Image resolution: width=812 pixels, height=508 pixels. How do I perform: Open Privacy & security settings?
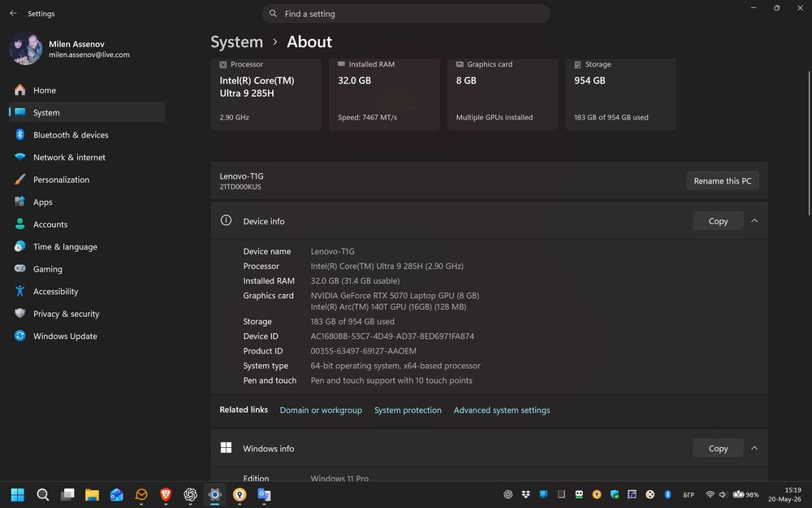[x=87, y=314]
